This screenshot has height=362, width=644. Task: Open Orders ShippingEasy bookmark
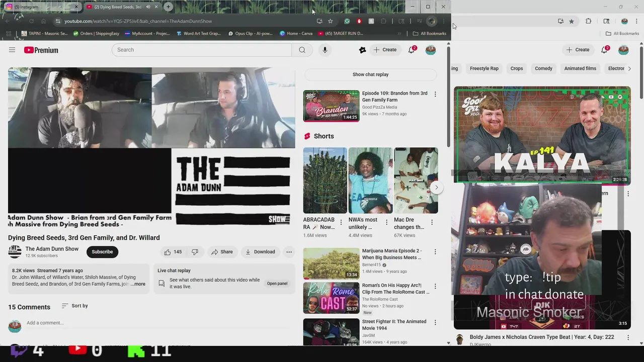96,34
